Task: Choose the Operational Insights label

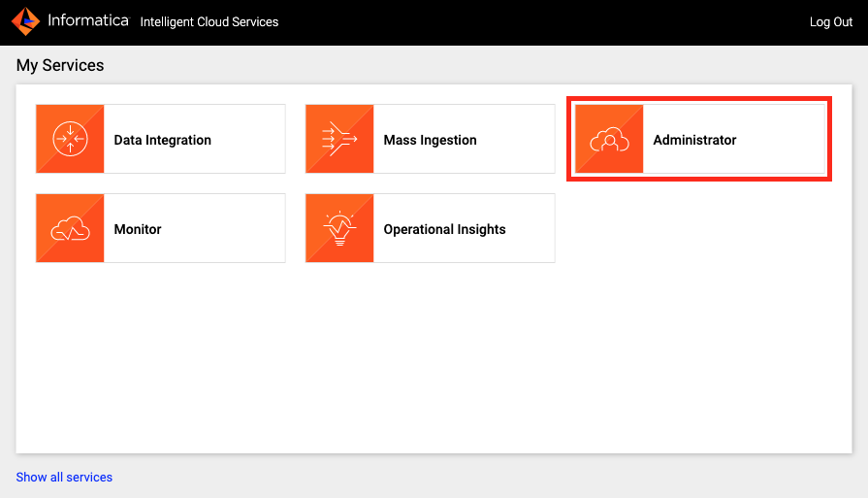Action: (444, 229)
